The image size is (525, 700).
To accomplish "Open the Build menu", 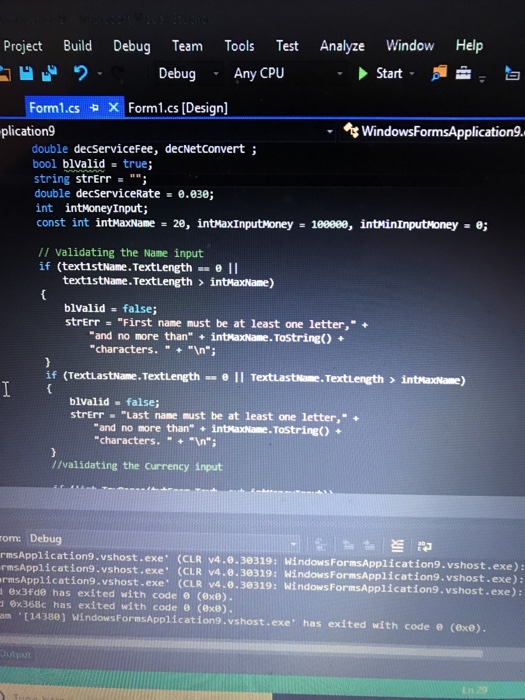I will click(x=78, y=46).
